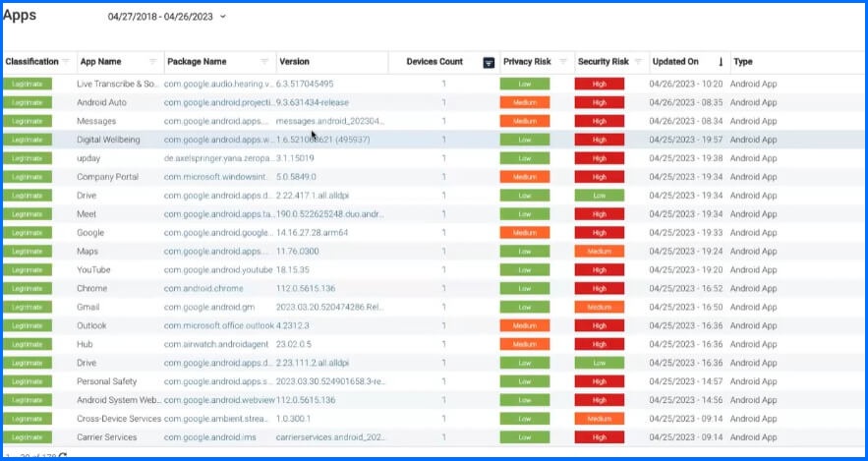The width and height of the screenshot is (868, 461).
Task: Click version 18.15.35 for YouTube
Action: [293, 270]
